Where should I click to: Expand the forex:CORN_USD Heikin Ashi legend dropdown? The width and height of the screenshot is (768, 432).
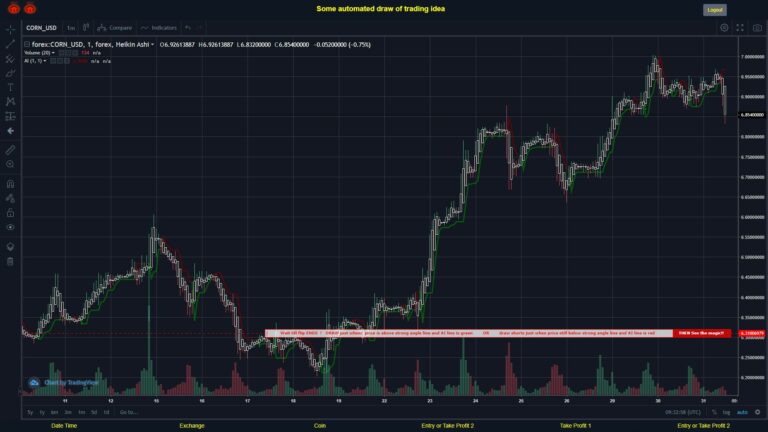[152, 45]
